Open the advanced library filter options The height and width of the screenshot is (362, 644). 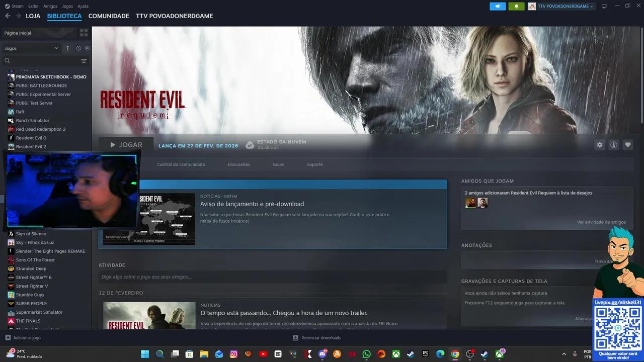click(84, 61)
